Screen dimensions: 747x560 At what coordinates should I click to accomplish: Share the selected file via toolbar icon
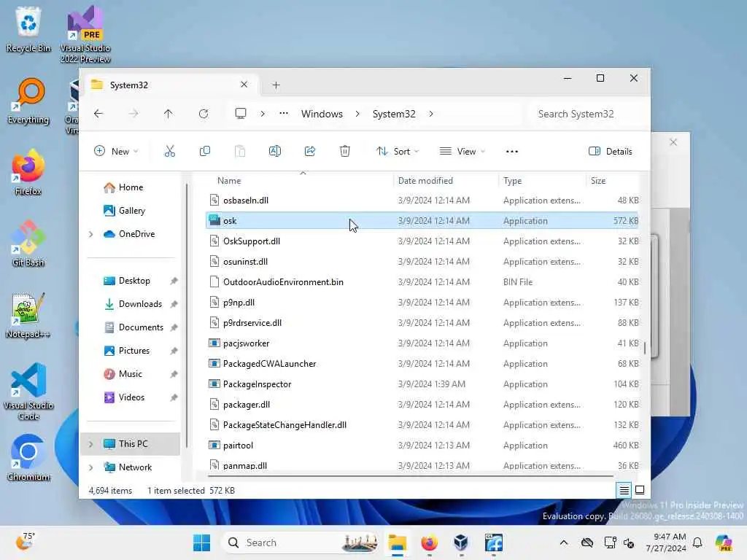pos(309,152)
